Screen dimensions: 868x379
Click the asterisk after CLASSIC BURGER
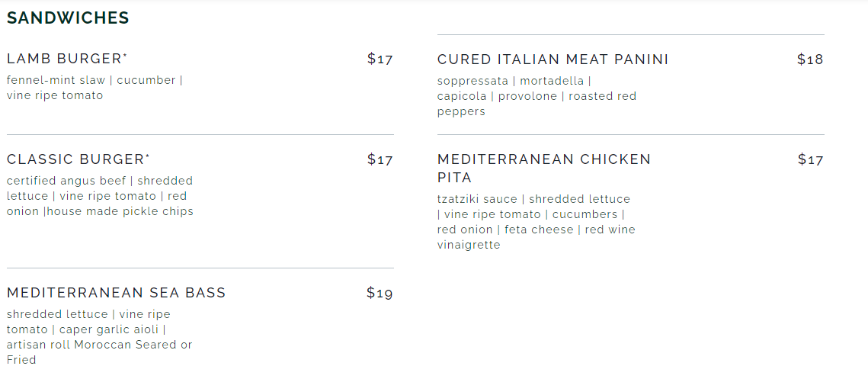click(x=147, y=156)
